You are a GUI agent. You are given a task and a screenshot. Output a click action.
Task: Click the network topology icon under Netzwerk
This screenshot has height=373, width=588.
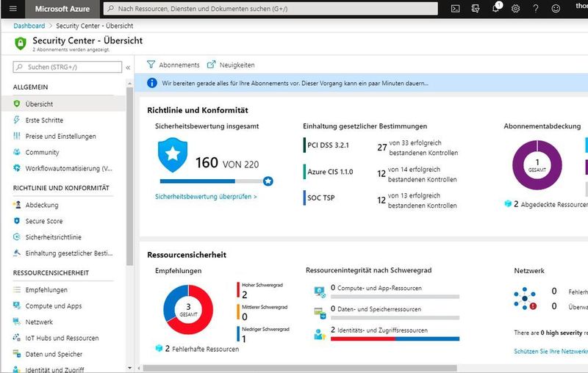pyautogui.click(x=525, y=299)
